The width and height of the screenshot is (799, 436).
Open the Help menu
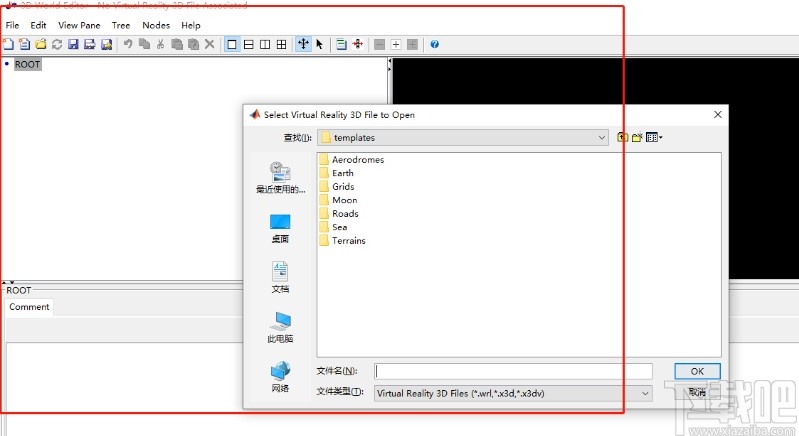tap(191, 25)
